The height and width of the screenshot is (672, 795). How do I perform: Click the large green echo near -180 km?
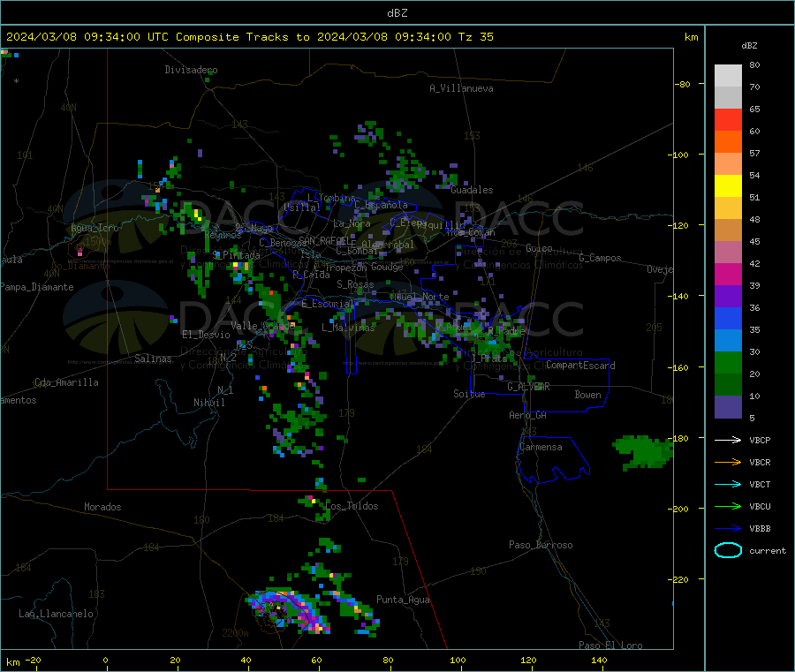(x=643, y=451)
